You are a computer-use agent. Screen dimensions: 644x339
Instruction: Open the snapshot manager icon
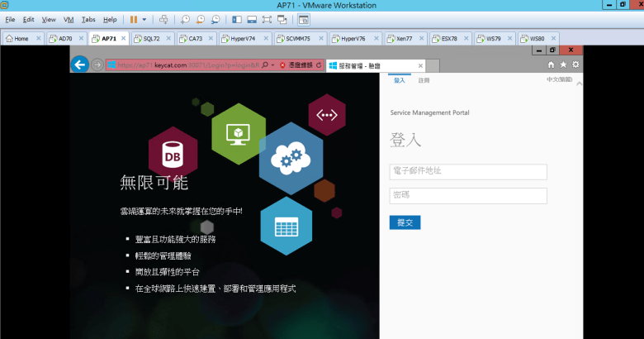pyautogui.click(x=215, y=18)
